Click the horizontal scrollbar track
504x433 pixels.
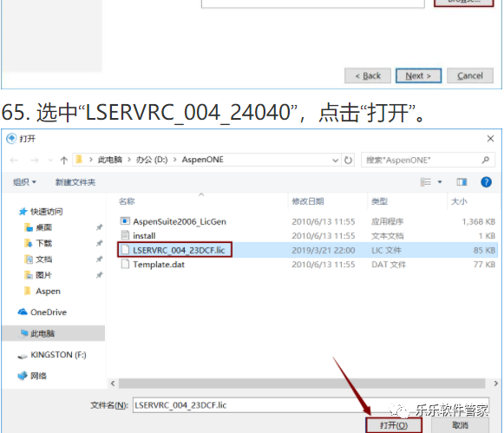[x=302, y=384]
